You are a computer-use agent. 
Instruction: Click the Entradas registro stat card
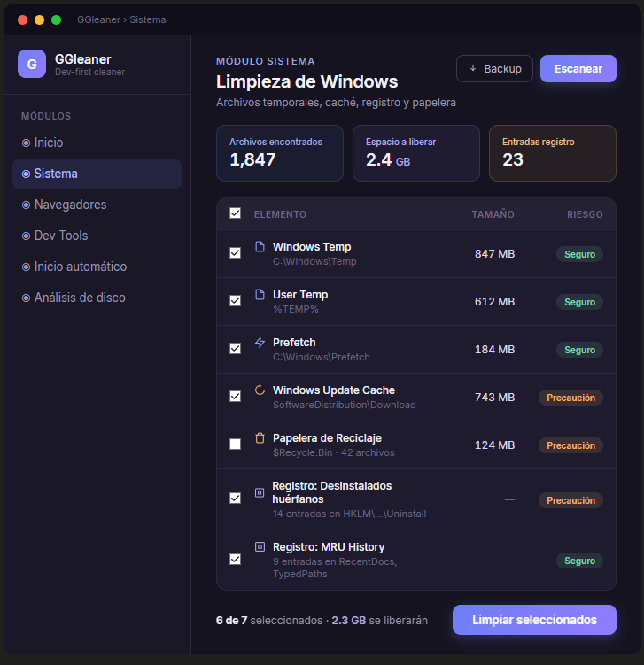552,152
